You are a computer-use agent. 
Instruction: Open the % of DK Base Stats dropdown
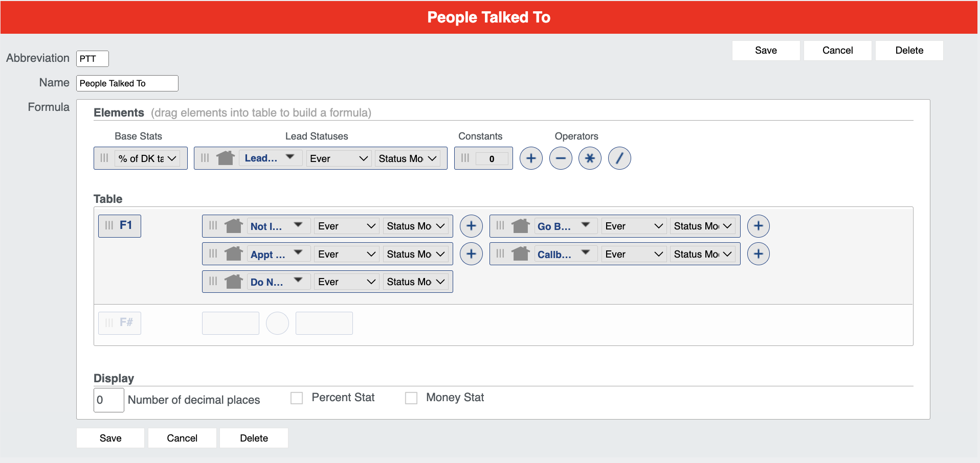[147, 158]
